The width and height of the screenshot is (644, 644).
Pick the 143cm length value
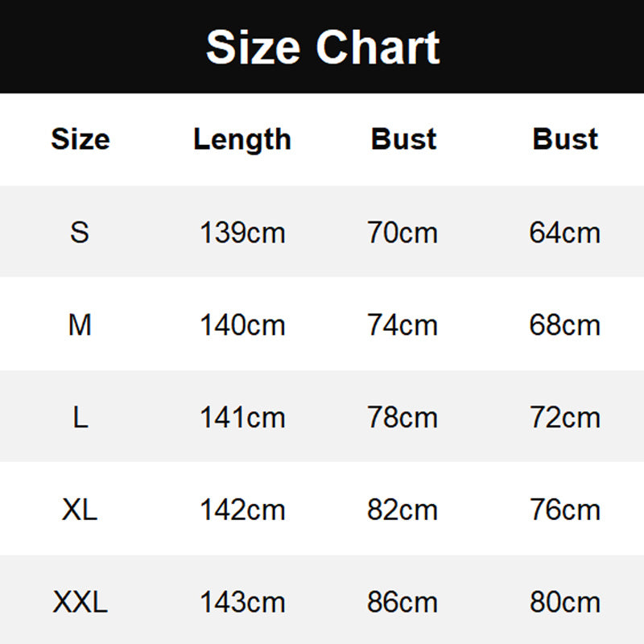pyautogui.click(x=242, y=602)
